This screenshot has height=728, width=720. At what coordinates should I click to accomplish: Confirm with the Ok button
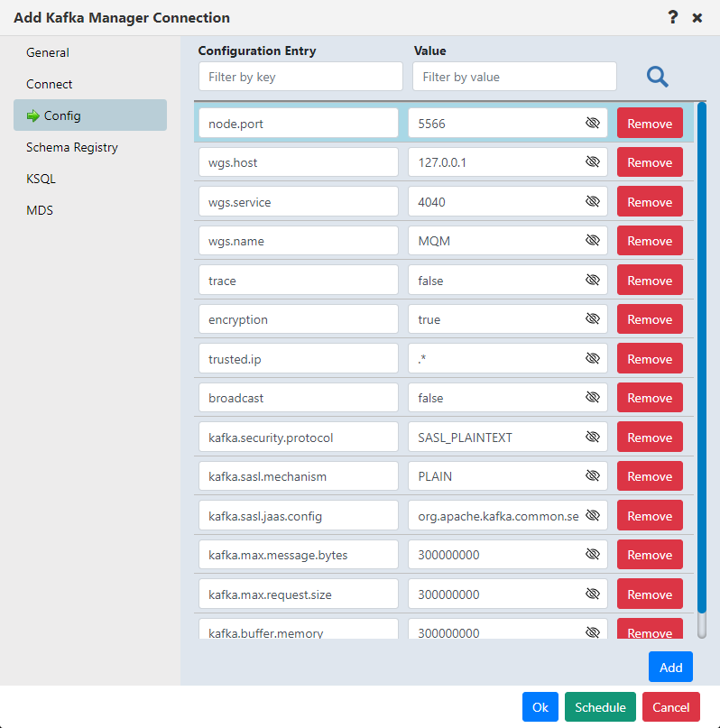coord(540,707)
